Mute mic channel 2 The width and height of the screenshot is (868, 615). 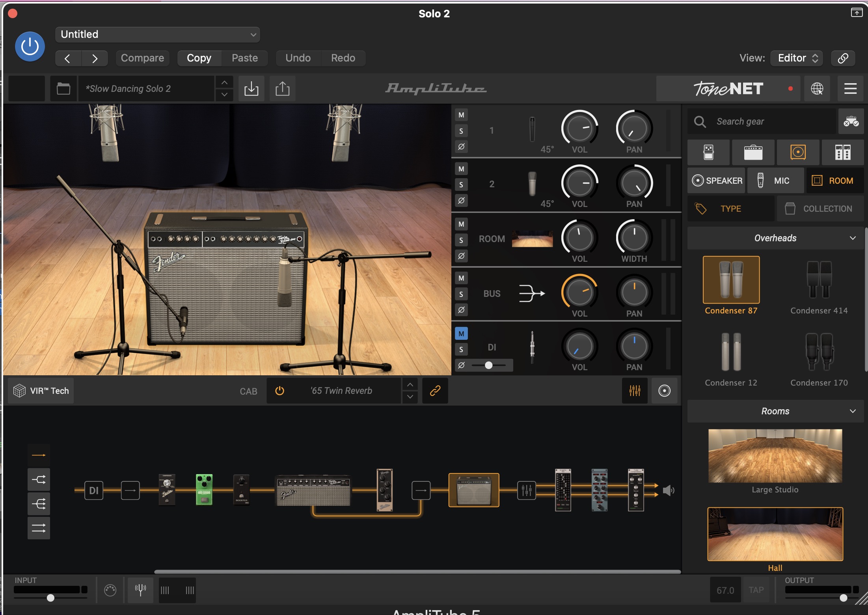tap(461, 169)
